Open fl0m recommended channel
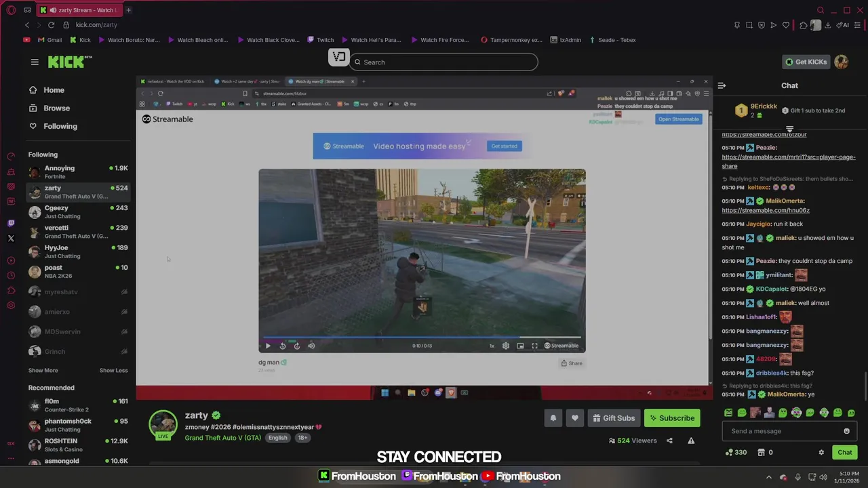 78,405
